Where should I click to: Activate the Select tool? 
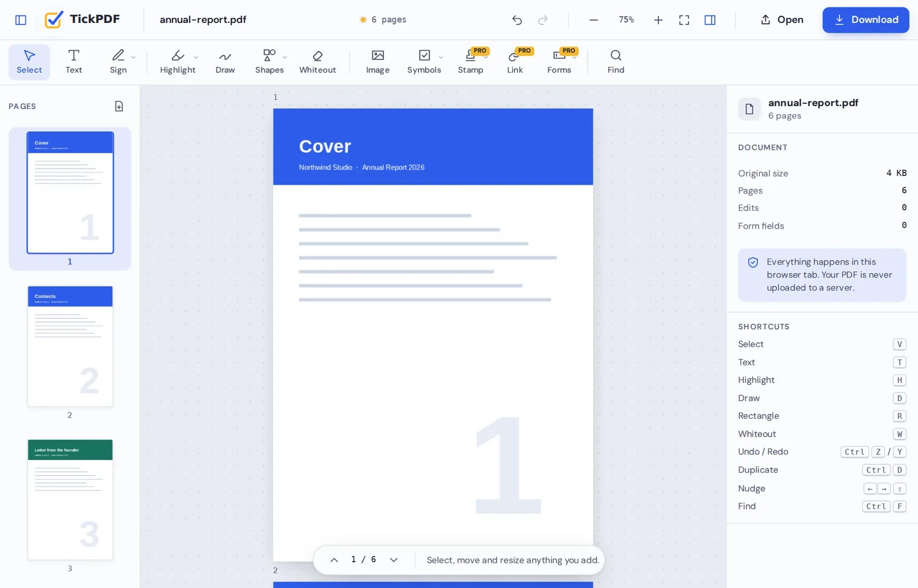tap(29, 62)
